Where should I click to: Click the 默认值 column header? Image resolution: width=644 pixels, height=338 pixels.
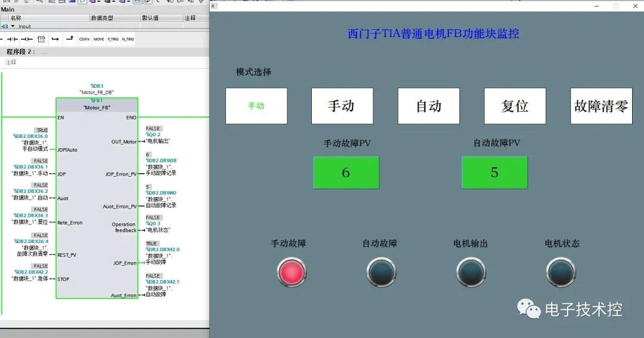[150, 18]
